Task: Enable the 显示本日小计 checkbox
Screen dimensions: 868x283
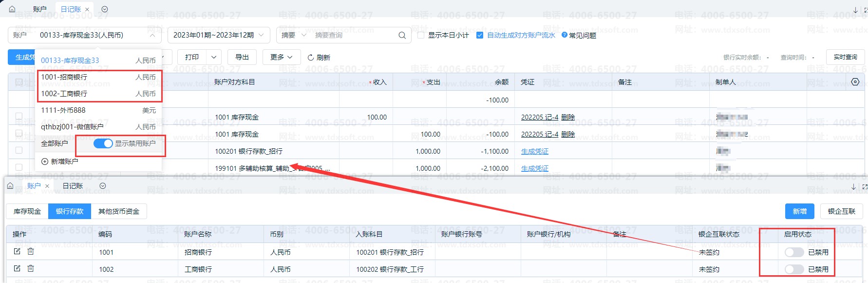Action: tap(421, 35)
